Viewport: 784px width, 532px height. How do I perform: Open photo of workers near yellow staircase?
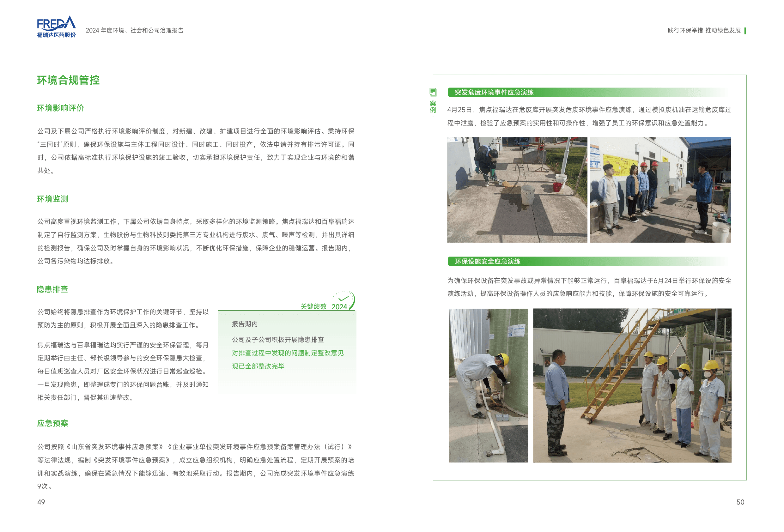pyautogui.click(x=632, y=385)
